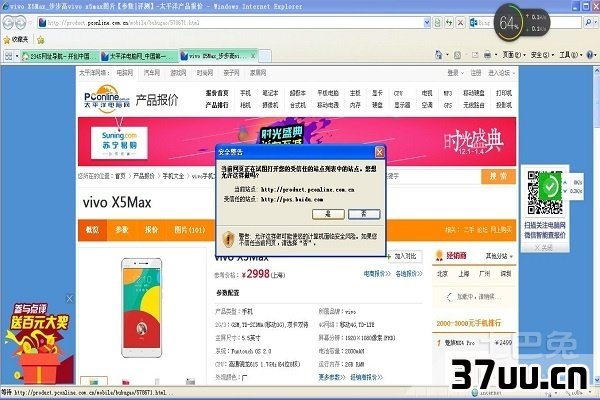
Task: Expand the 登录 login dropdown
Action: pos(455,73)
